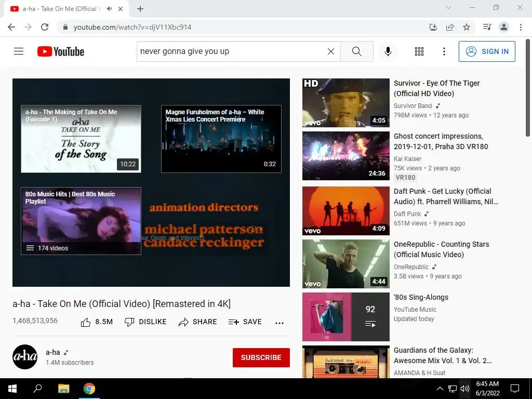Bookmark this page with the star
532x399 pixels.
click(x=467, y=27)
